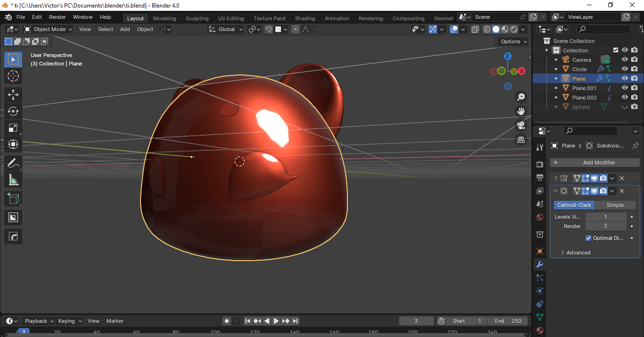Image resolution: width=644 pixels, height=337 pixels.
Task: Switch orthographic/perspective grid icon
Action: pos(521,140)
